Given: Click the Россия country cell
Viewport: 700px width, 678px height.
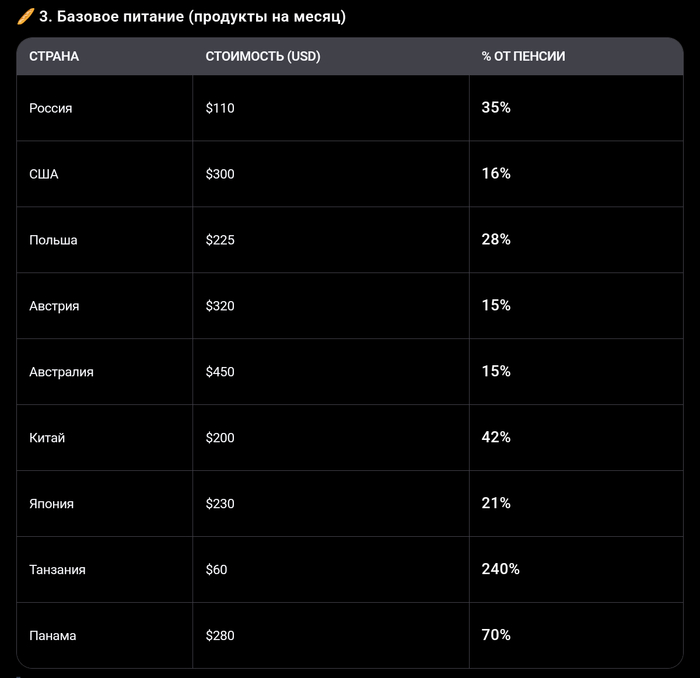Looking at the screenshot, I should (x=51, y=108).
